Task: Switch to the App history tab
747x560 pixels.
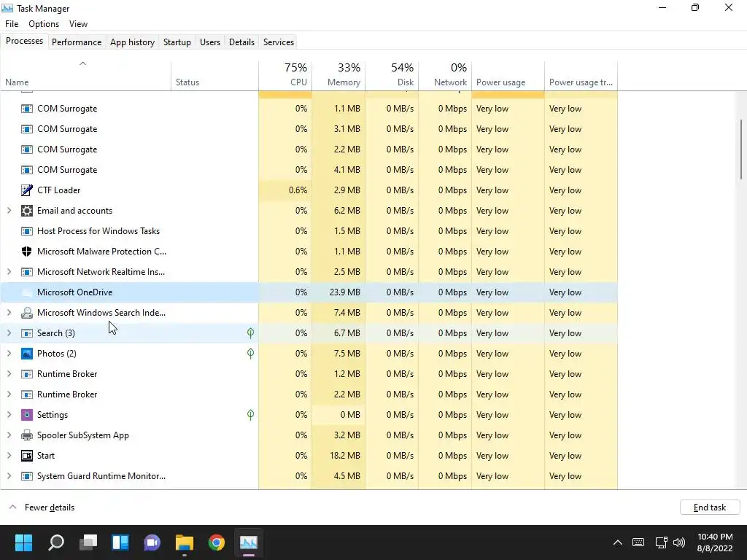Action: pyautogui.click(x=133, y=42)
